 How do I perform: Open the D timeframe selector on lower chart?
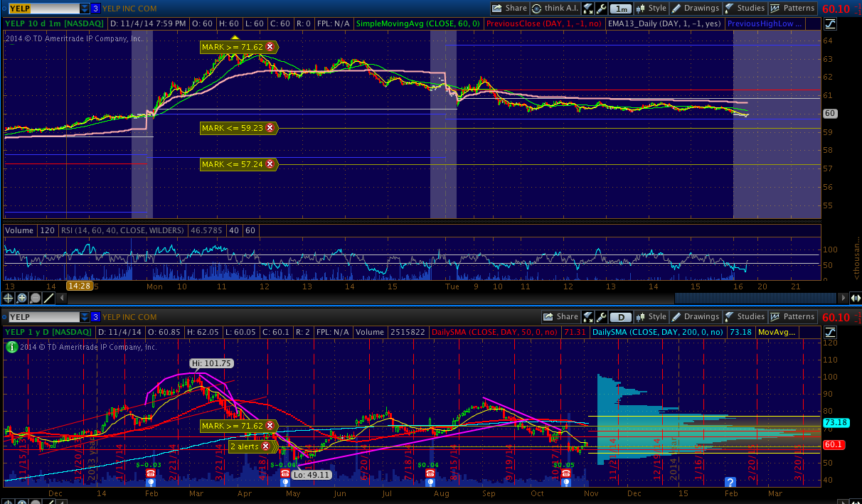(x=622, y=317)
